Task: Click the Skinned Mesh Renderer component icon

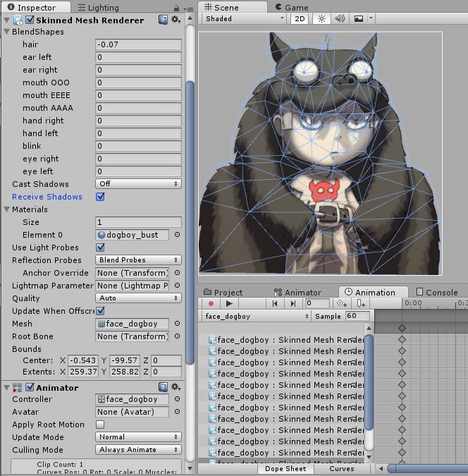Action: (18, 20)
